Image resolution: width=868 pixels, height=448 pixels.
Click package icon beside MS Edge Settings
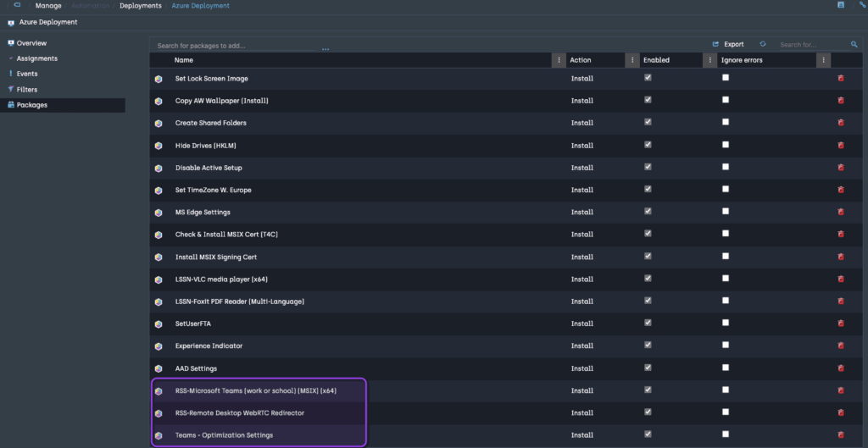point(159,213)
